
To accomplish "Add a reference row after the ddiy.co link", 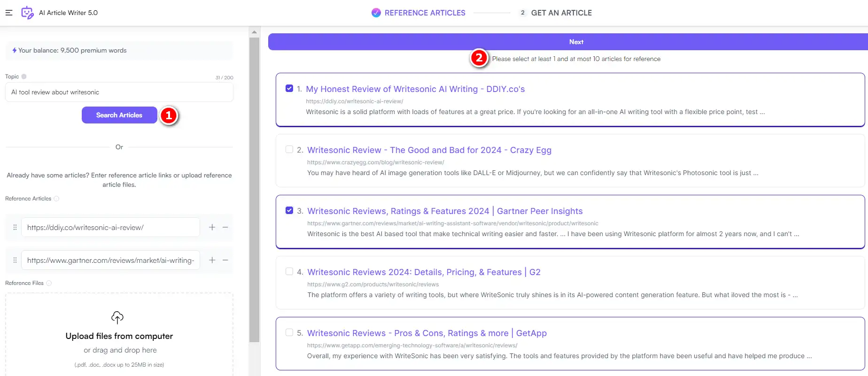I will (x=212, y=227).
